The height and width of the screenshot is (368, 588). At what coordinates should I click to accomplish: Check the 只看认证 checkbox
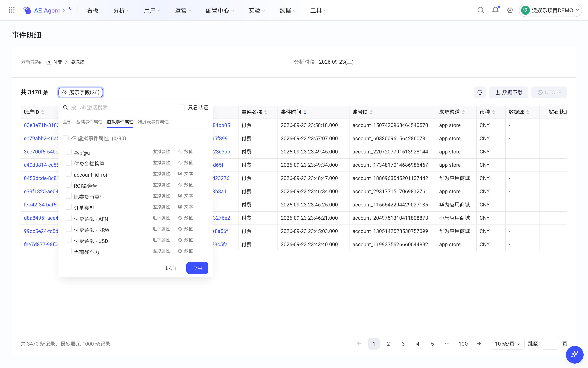182,107
